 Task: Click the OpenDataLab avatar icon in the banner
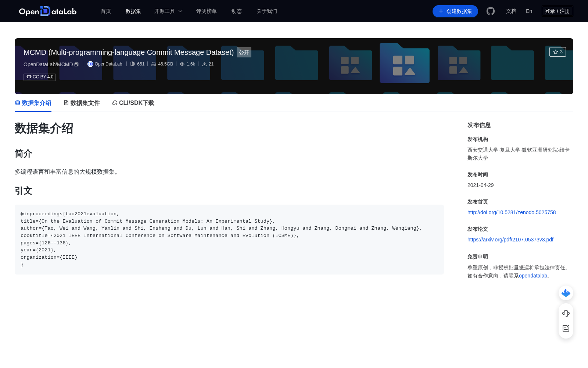[x=90, y=64]
